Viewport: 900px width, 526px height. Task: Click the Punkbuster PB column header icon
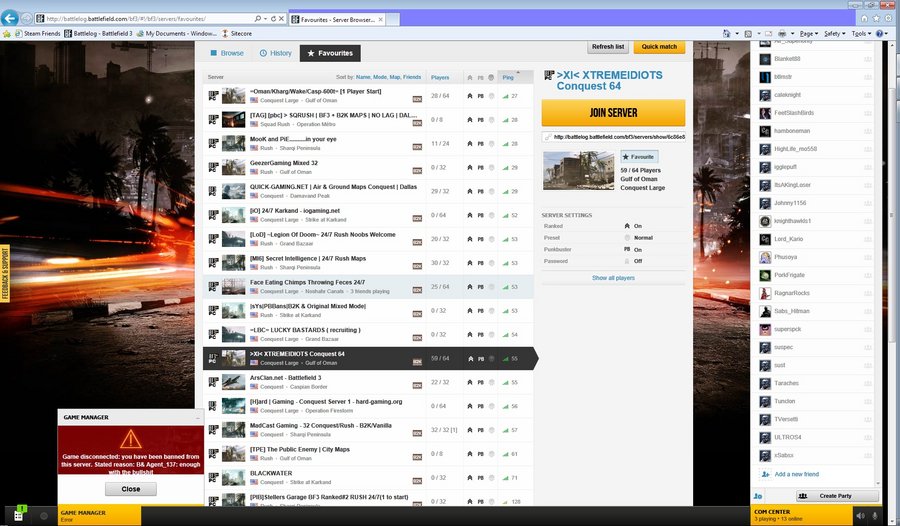[x=481, y=77]
